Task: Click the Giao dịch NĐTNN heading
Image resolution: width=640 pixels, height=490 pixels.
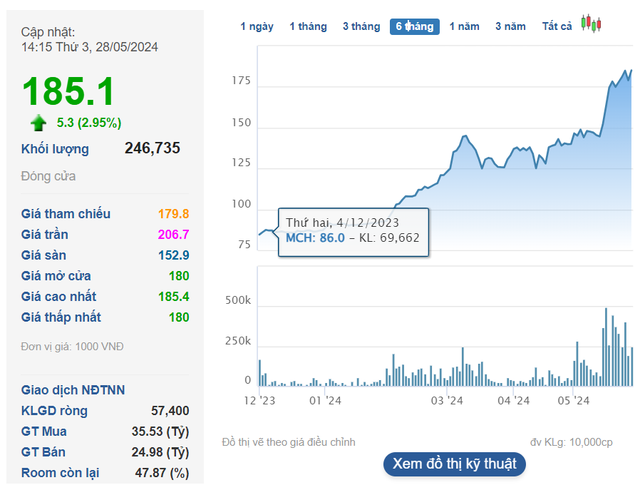Action: [x=73, y=390]
